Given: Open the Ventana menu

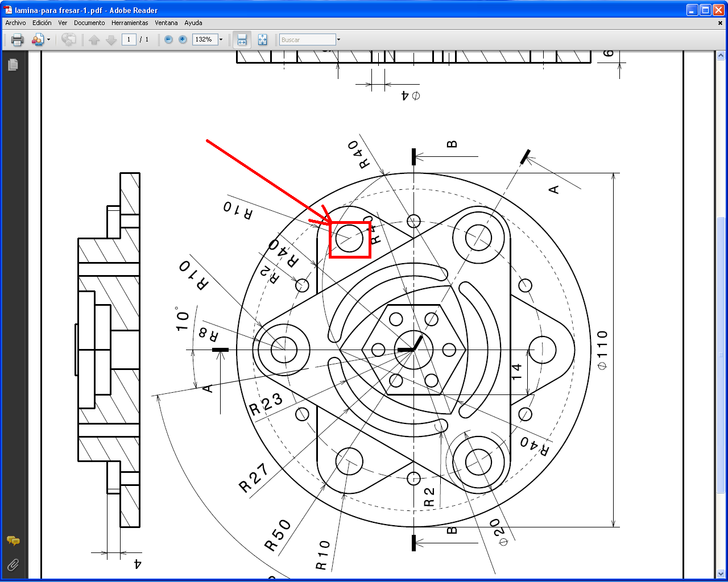Looking at the screenshot, I should point(166,23).
